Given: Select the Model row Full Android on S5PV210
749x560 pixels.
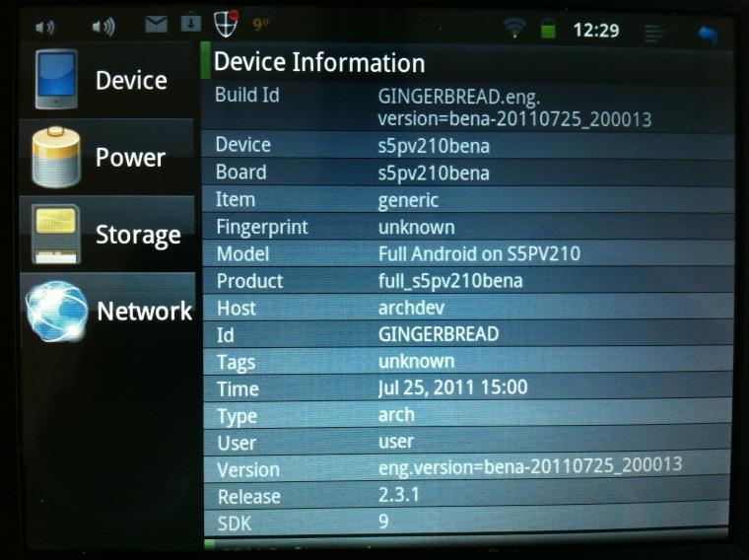Looking at the screenshot, I should point(468,253).
